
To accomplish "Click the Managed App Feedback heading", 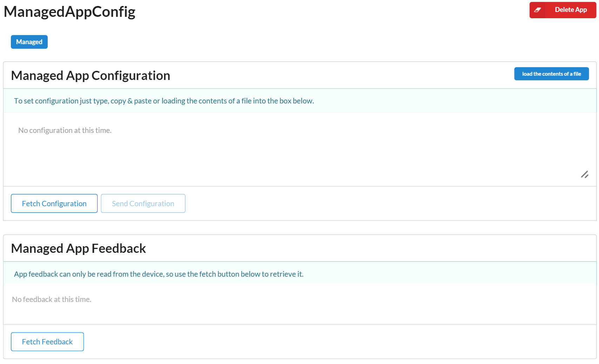I will point(78,248).
